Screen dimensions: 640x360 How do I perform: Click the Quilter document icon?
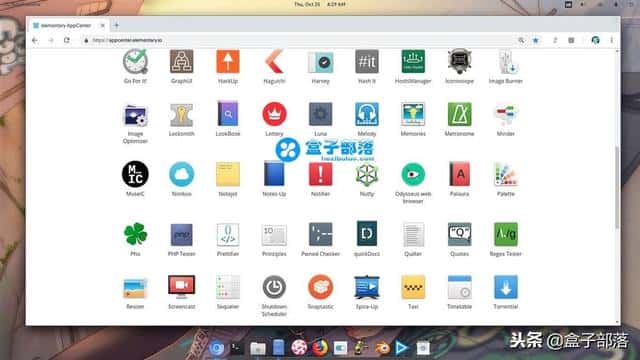tap(413, 234)
